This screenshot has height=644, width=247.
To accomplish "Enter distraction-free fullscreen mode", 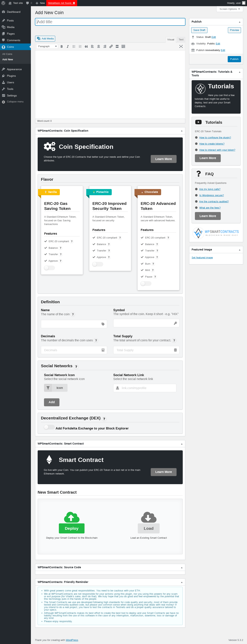I will (181, 47).
